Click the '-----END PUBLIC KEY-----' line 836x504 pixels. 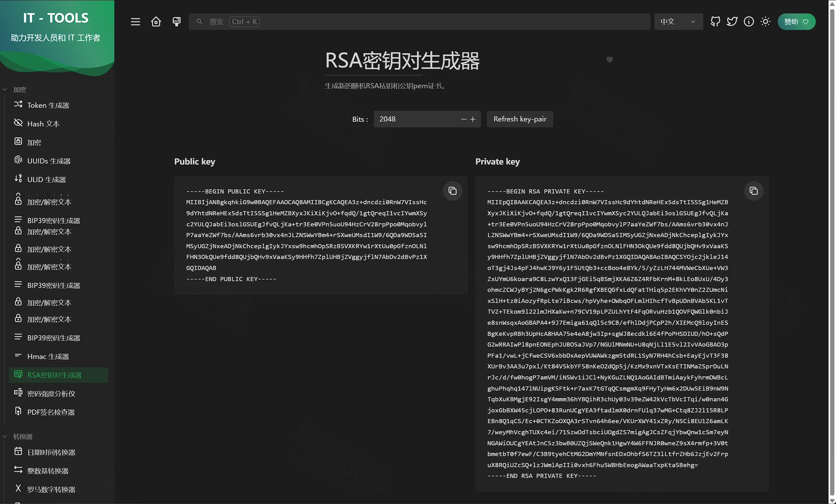[x=231, y=279]
